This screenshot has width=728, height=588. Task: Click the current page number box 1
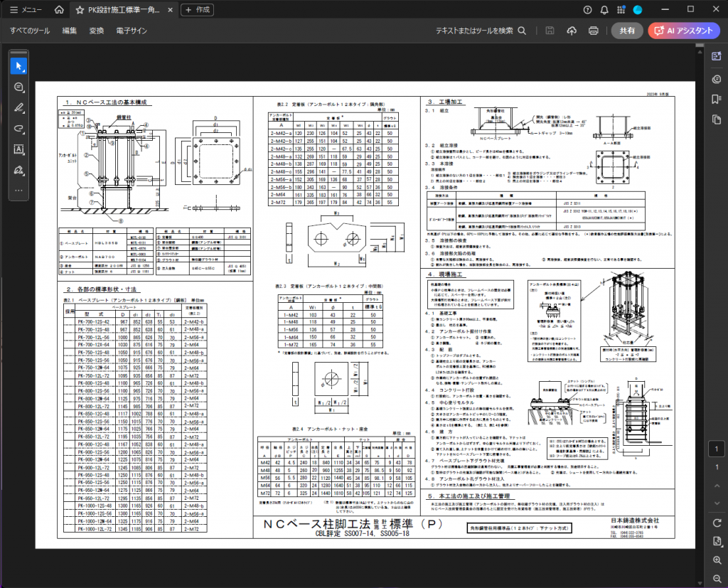coord(717,449)
